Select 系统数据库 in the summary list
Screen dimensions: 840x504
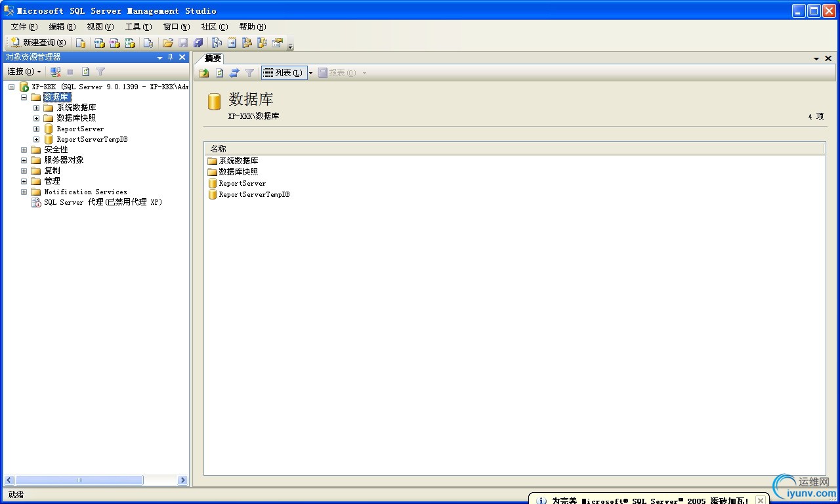238,161
